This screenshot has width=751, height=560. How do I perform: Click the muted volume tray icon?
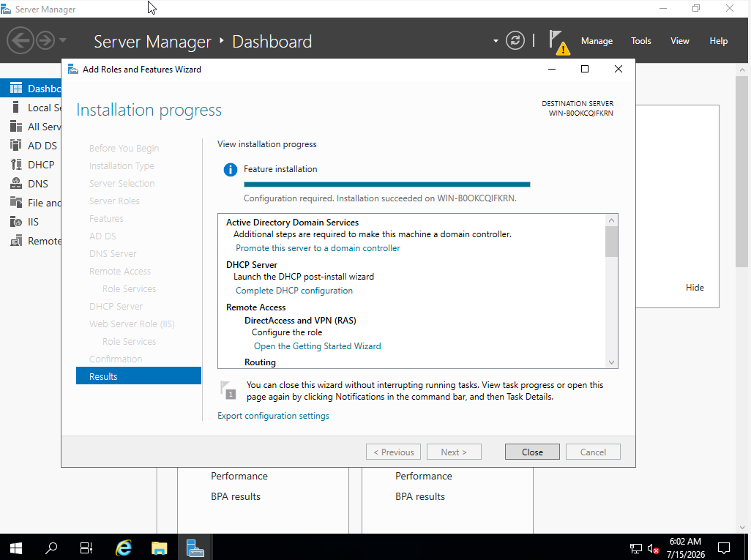point(653,548)
